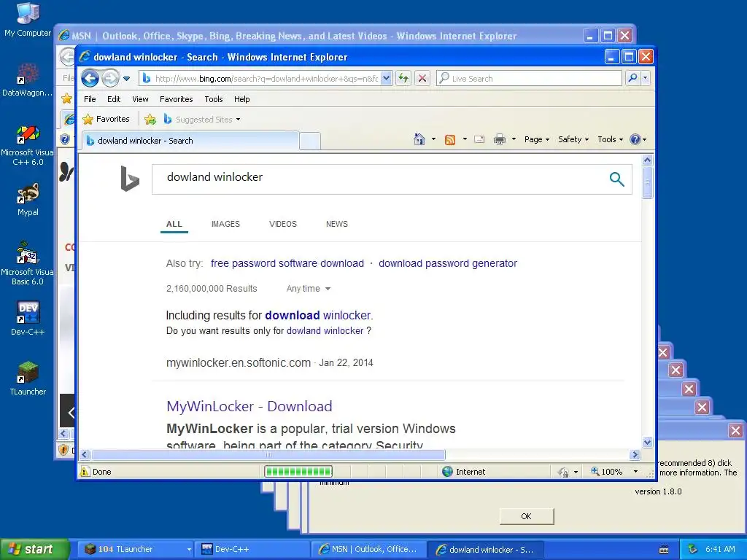Screen dimensions: 747x560
Task: Click the teal Bing search magnifier
Action: click(x=616, y=179)
